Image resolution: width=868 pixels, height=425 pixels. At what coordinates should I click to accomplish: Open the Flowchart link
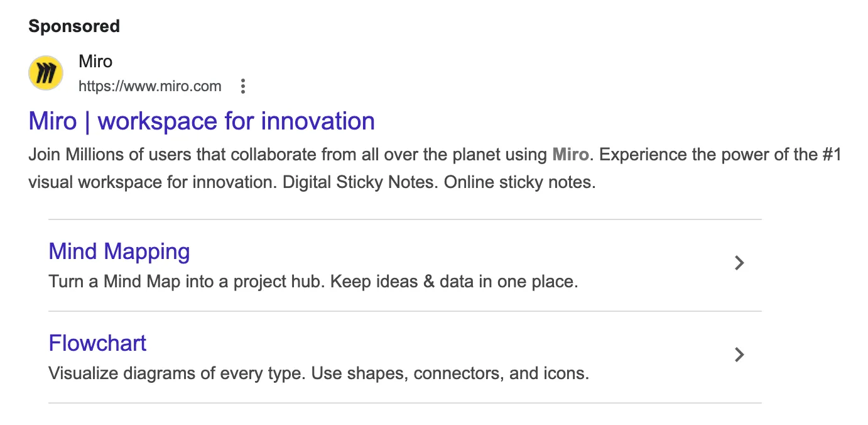pos(97,343)
